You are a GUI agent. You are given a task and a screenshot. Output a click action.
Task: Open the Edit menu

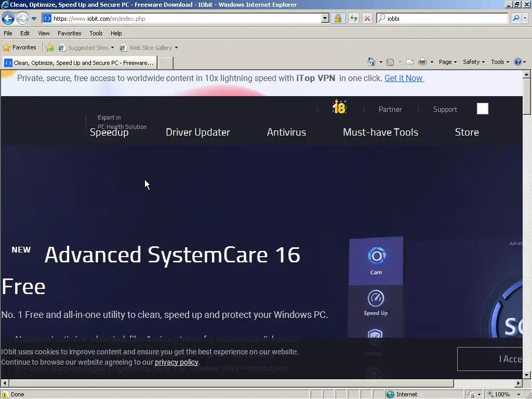click(25, 33)
